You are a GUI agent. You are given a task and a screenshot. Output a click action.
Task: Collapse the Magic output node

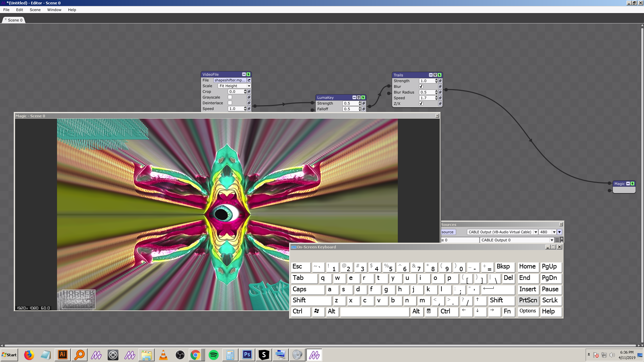click(x=628, y=184)
